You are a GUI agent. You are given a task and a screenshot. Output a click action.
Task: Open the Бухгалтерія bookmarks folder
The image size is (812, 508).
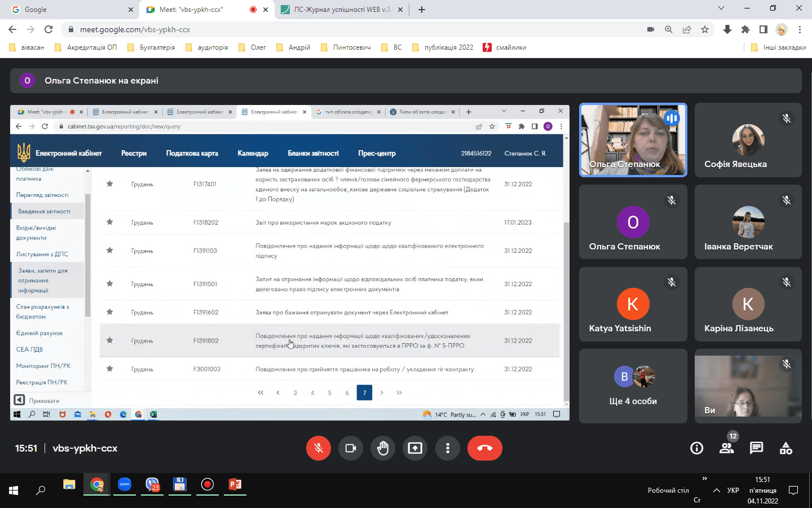pyautogui.click(x=151, y=47)
